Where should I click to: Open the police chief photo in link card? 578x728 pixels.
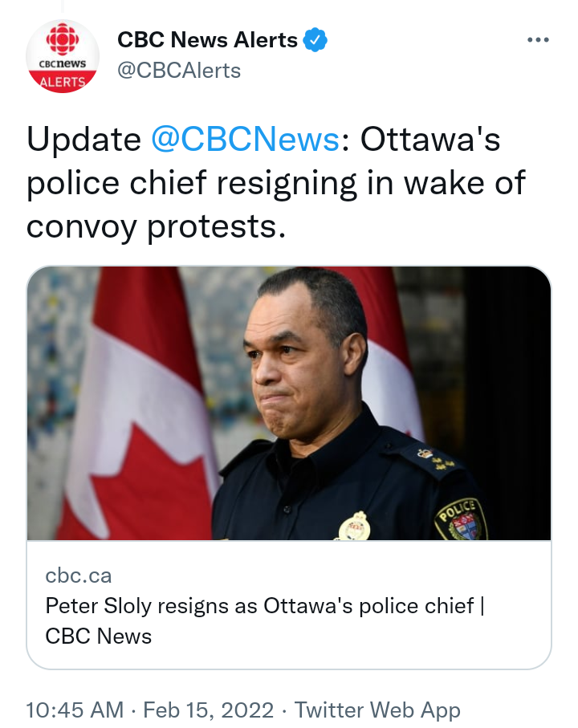coord(289,403)
